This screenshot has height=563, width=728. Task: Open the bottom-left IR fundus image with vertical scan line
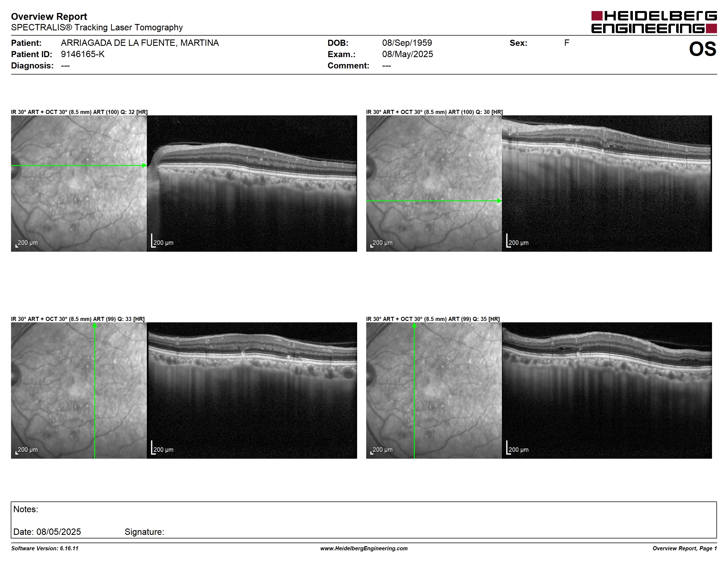(79, 390)
